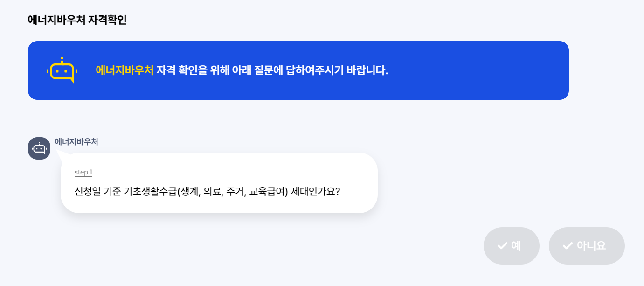
Task: Click the checkmark icon inside the 예 button
Action: [501, 245]
